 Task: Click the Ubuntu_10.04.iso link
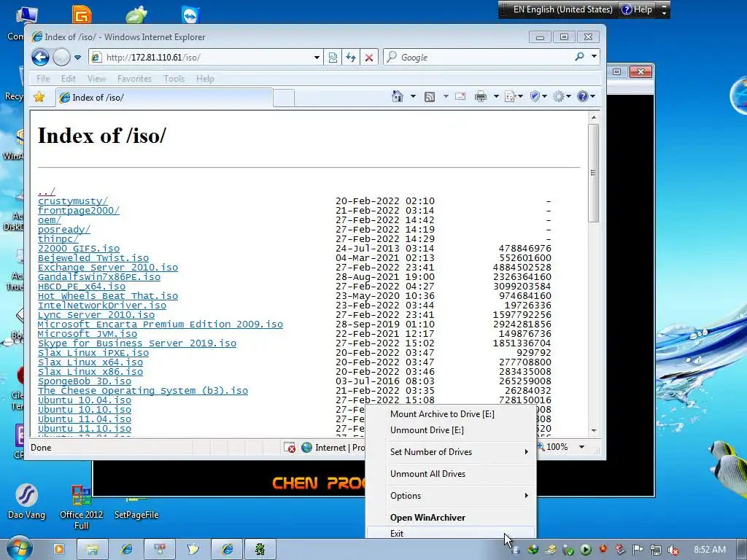pyautogui.click(x=85, y=400)
